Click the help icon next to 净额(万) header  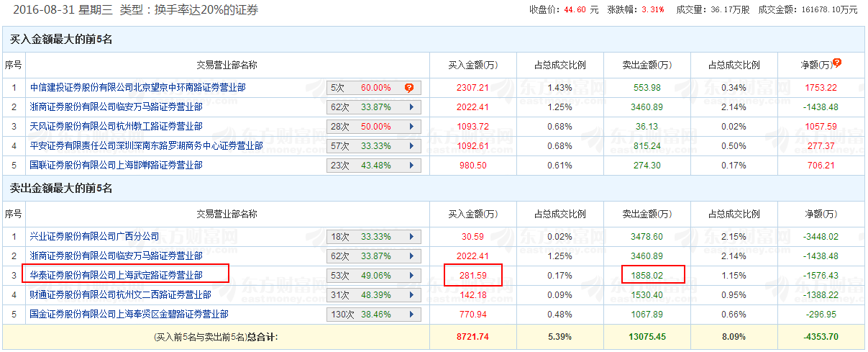point(837,63)
